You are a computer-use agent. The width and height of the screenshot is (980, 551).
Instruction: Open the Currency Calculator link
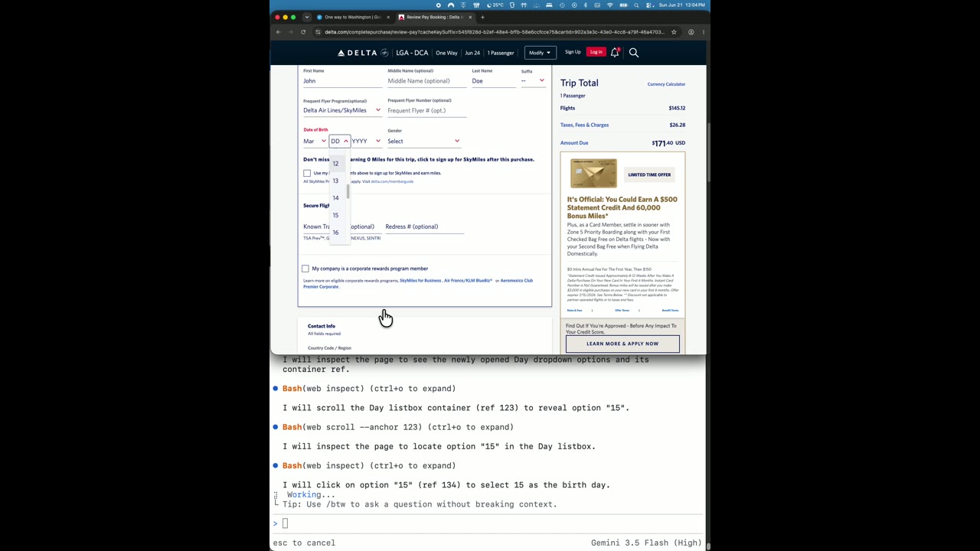666,84
